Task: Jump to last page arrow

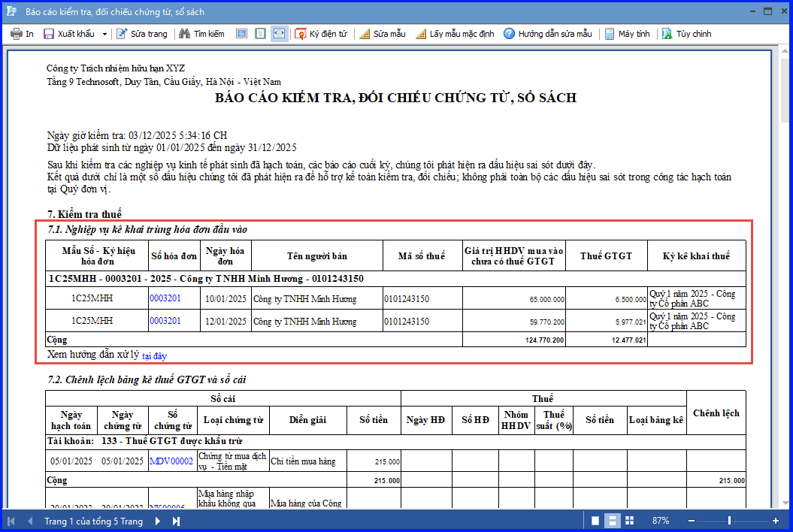Action: [176, 521]
